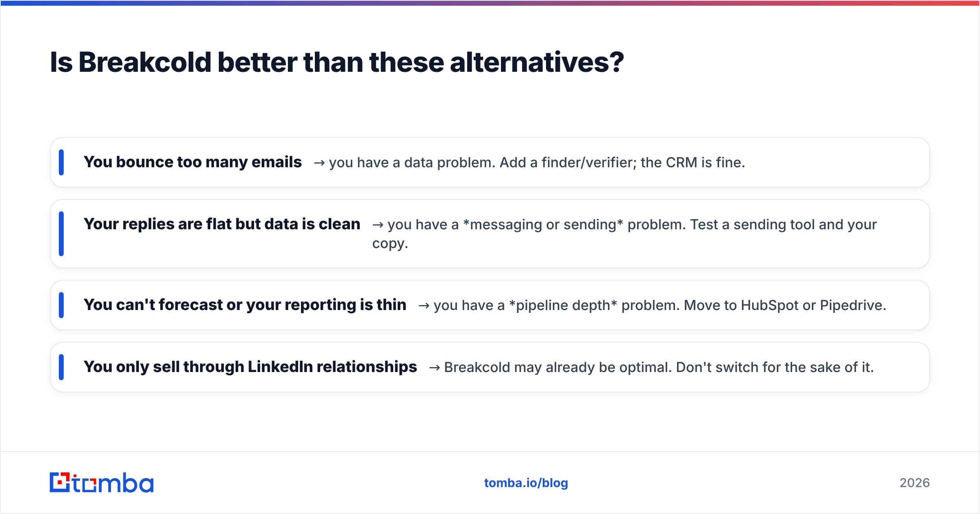Click the blue bar beside 'Your replies are flat'
Viewport: 980px width, 514px height.
coord(61,234)
